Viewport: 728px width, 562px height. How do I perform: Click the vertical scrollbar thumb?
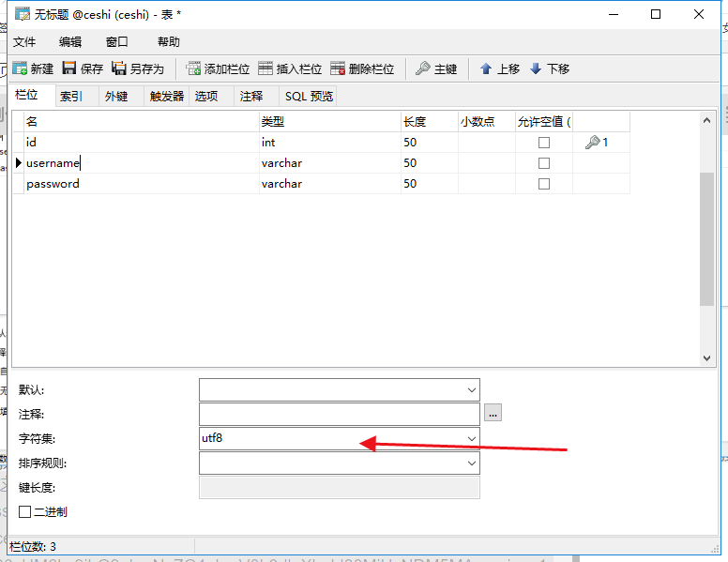click(x=706, y=239)
